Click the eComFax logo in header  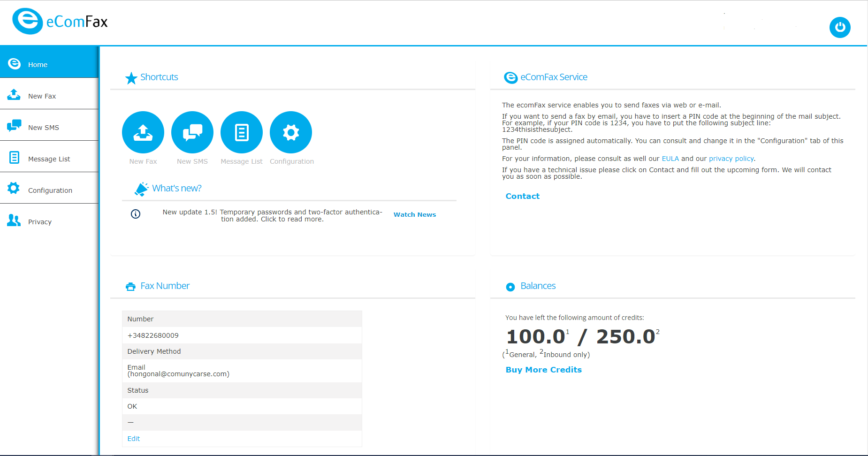60,22
